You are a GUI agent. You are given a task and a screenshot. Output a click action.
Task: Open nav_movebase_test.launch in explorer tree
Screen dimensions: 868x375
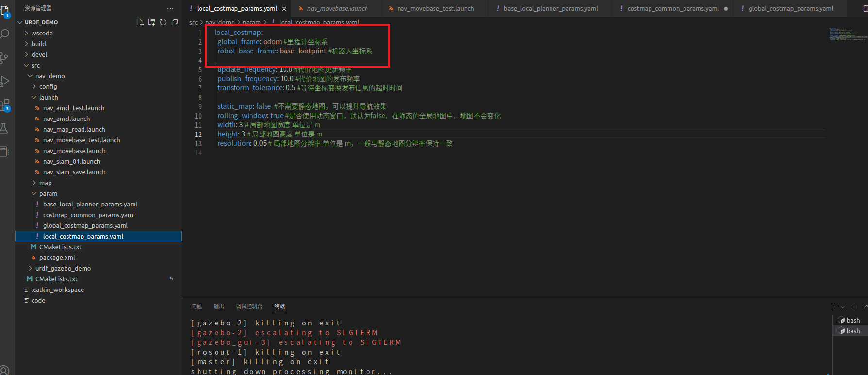click(x=82, y=140)
